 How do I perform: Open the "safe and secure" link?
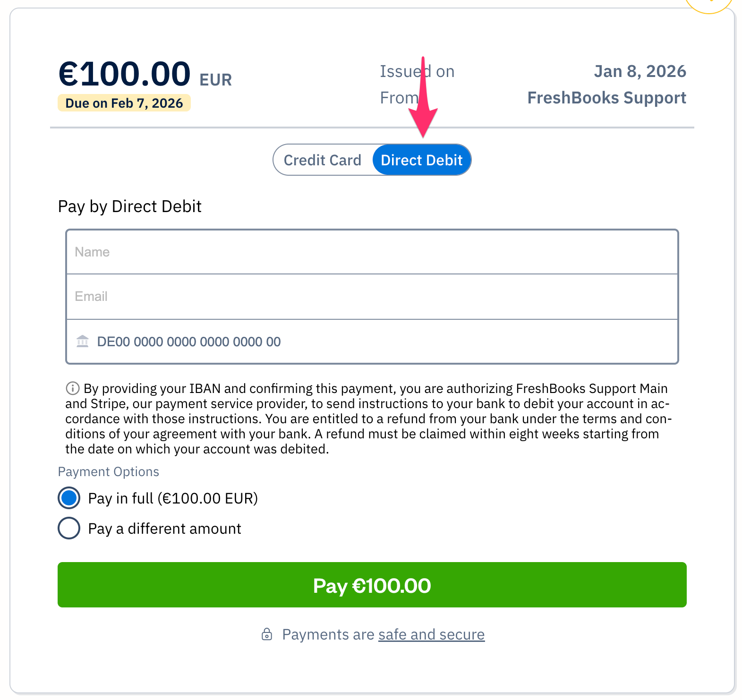pyautogui.click(x=431, y=634)
